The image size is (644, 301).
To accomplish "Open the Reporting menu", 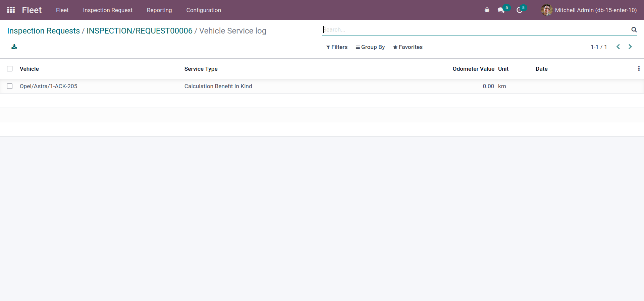I will (159, 10).
